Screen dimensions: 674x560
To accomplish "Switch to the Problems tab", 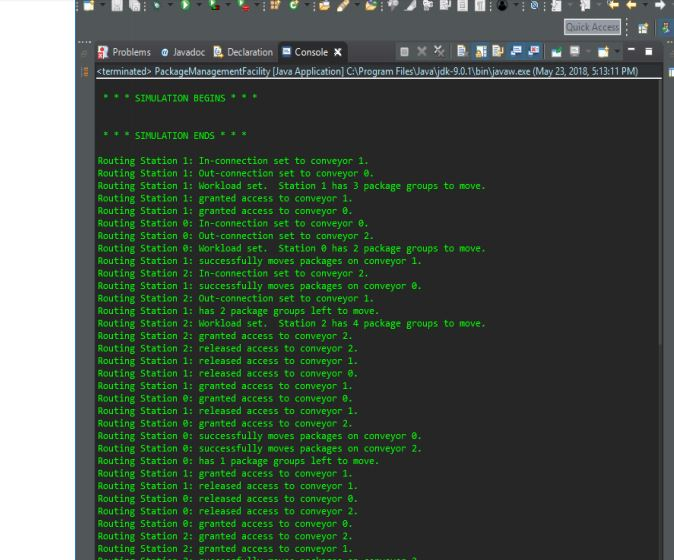I will 124,52.
